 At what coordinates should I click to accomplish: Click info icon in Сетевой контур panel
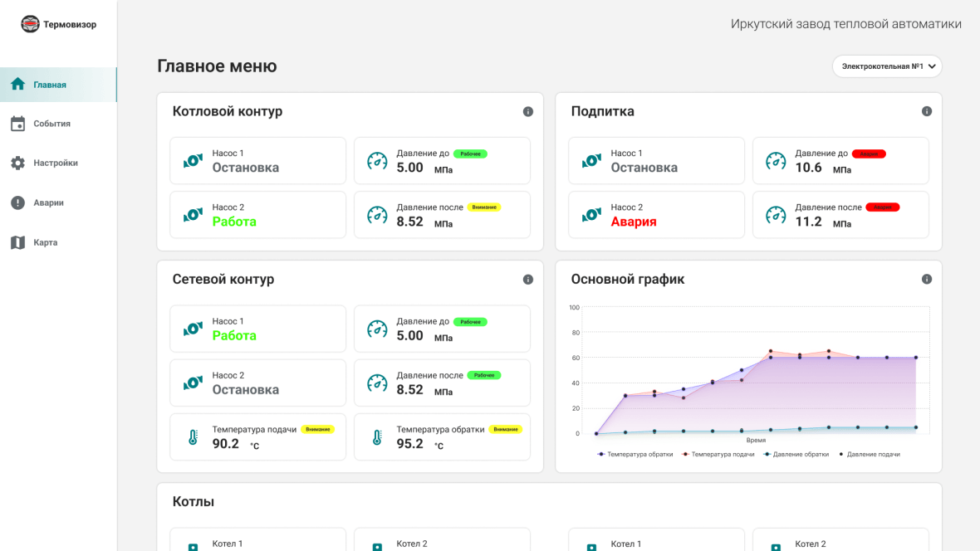[x=528, y=280]
